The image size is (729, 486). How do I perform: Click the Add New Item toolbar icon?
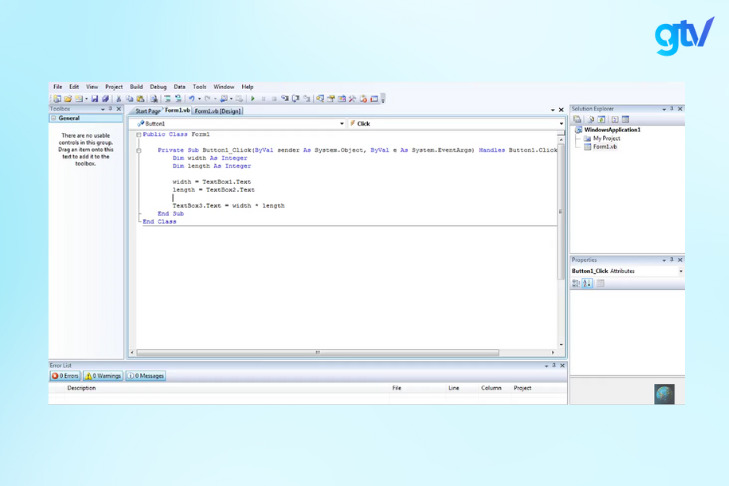click(79, 99)
